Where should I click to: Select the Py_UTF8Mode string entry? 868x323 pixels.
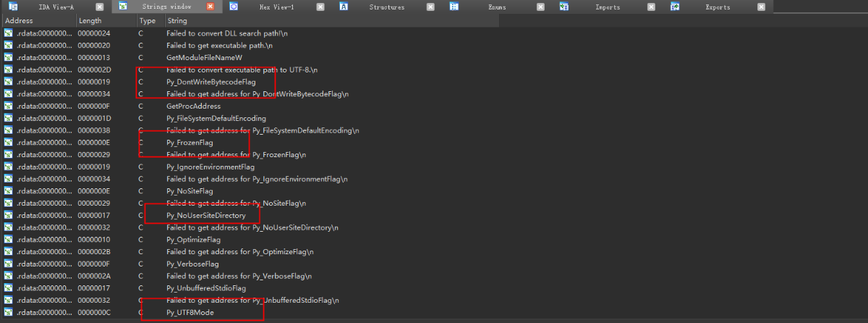click(190, 313)
